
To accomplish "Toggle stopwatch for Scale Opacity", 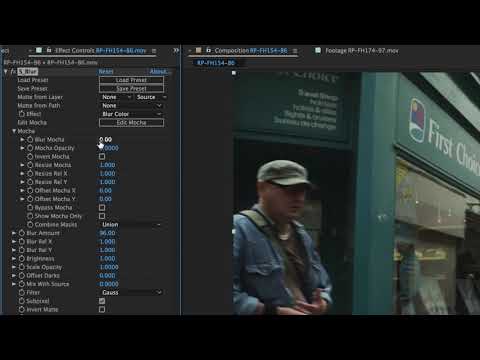I will tap(22, 267).
